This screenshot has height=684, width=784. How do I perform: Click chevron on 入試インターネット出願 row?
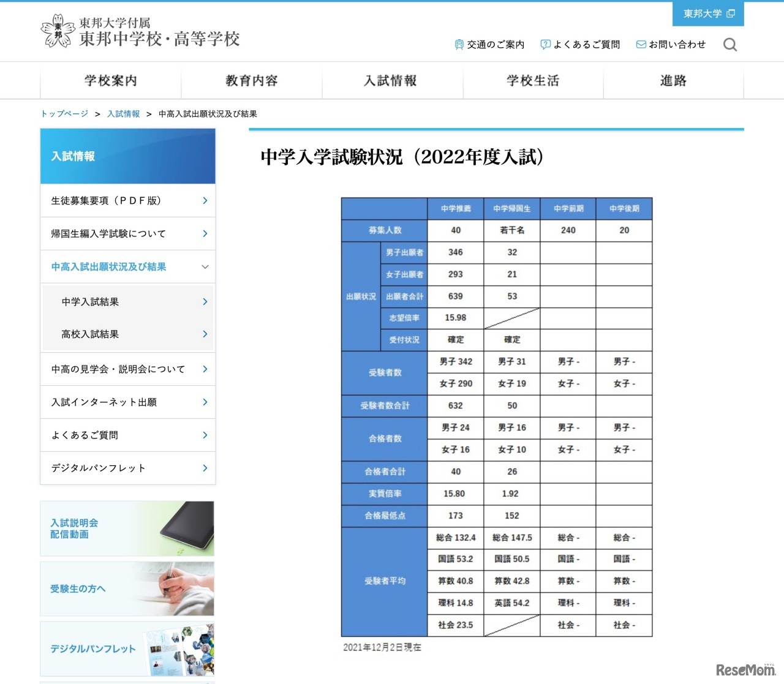click(205, 402)
